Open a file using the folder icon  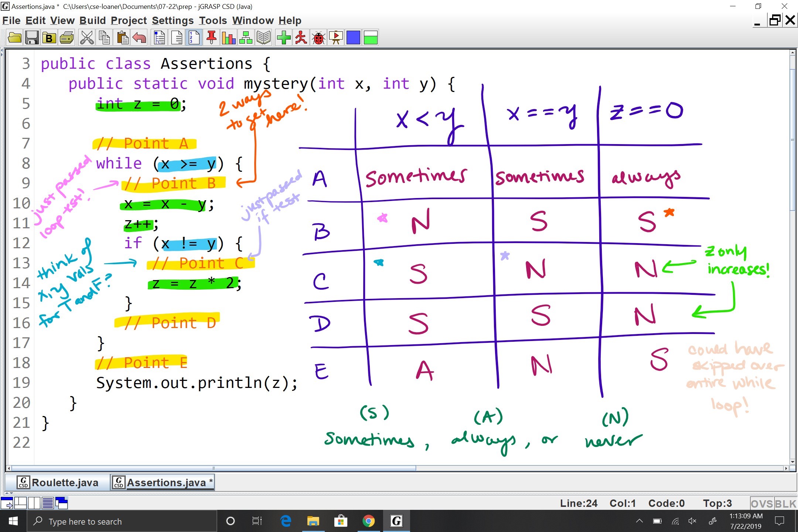tap(14, 37)
